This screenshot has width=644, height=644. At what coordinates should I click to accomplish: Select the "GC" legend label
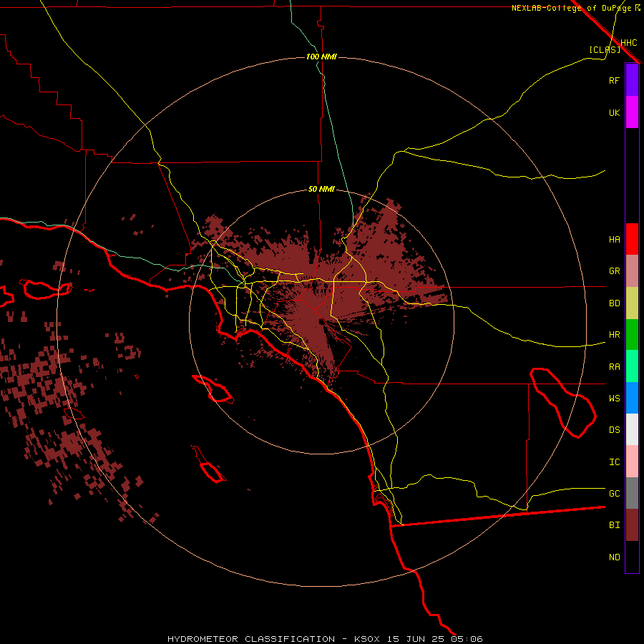tap(614, 494)
